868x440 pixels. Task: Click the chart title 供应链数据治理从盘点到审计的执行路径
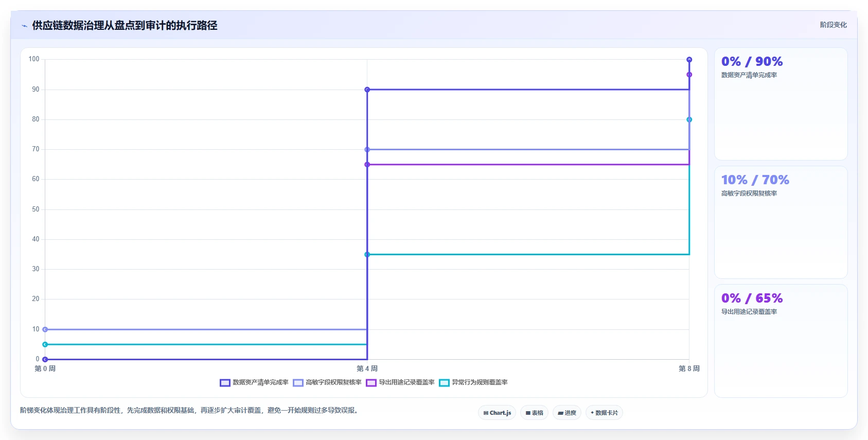point(125,25)
